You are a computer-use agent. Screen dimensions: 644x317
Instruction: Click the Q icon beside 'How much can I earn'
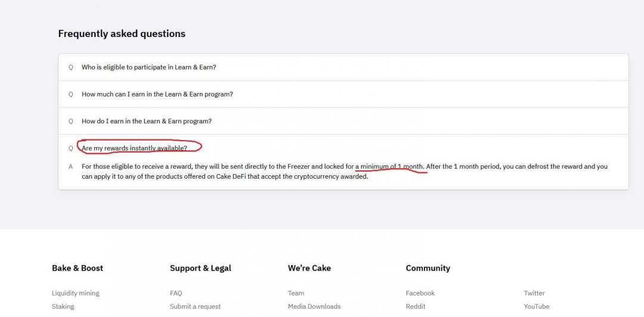tap(70, 94)
